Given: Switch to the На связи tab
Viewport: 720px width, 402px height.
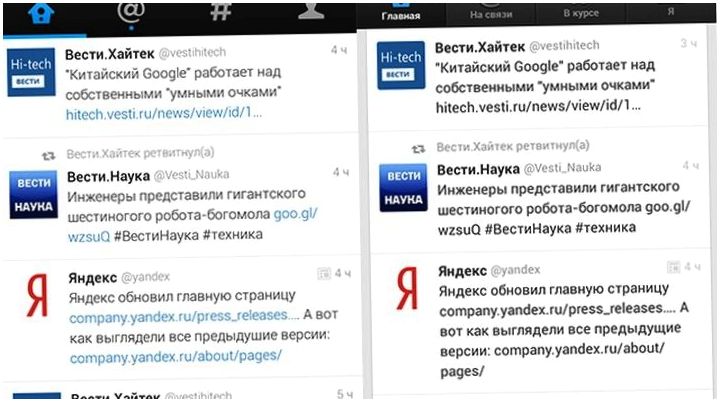Looking at the screenshot, I should (491, 15).
